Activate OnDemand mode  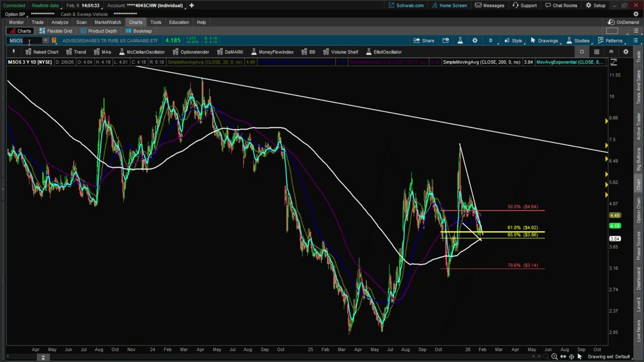click(623, 22)
